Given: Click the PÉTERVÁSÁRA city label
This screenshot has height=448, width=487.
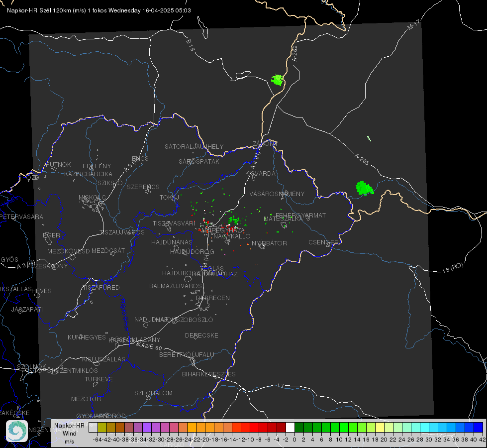Looking at the screenshot, I should point(21,217).
